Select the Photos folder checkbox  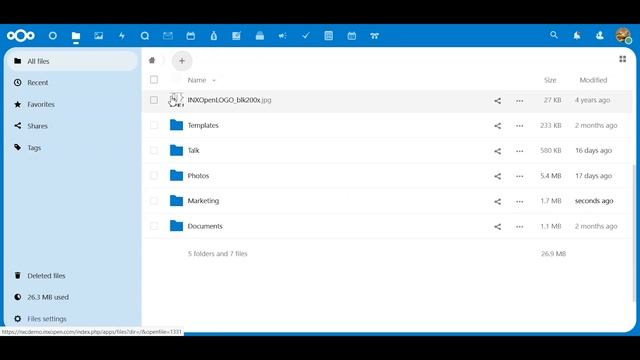154,176
